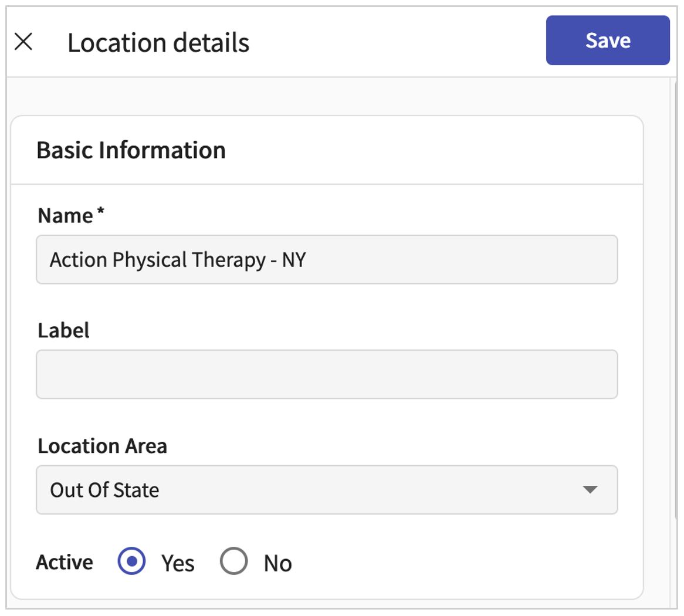
Task: Focus the empty Label input field
Action: click(x=326, y=374)
